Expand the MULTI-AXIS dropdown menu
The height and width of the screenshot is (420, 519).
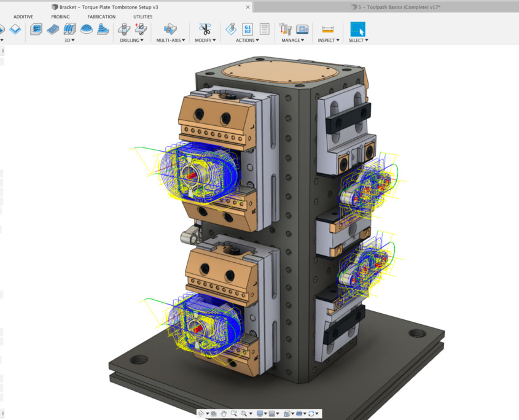pos(171,41)
